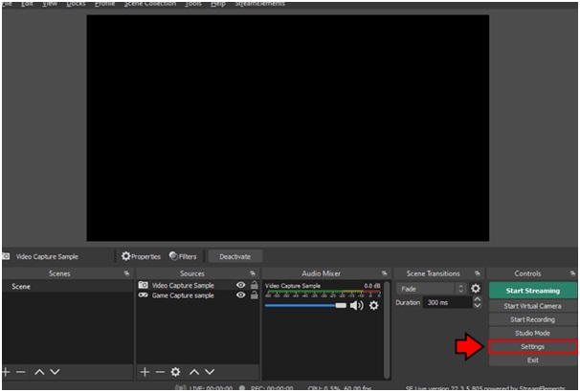Open source properties gear in the Sources toolbar
Image resolution: width=580 pixels, height=392 pixels.
pyautogui.click(x=175, y=371)
